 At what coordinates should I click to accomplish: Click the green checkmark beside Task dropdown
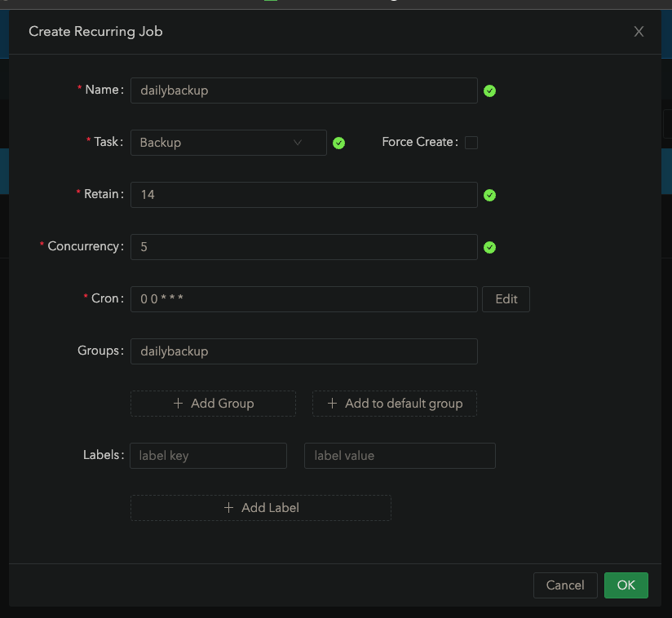(x=339, y=143)
